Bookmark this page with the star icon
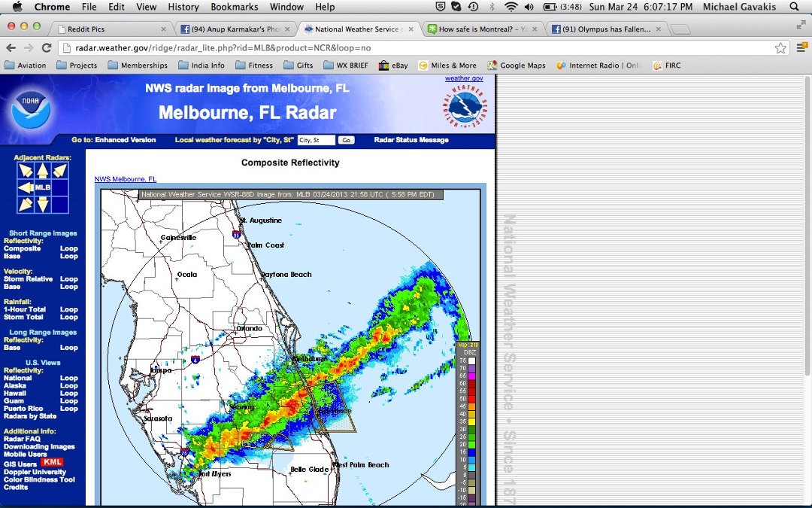Image resolution: width=812 pixels, height=508 pixels. pos(780,48)
